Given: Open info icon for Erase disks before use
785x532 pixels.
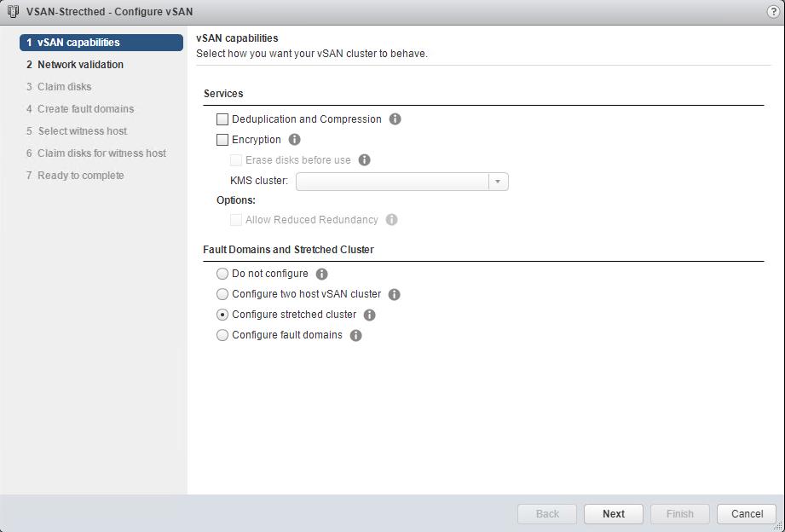Looking at the screenshot, I should (365, 160).
